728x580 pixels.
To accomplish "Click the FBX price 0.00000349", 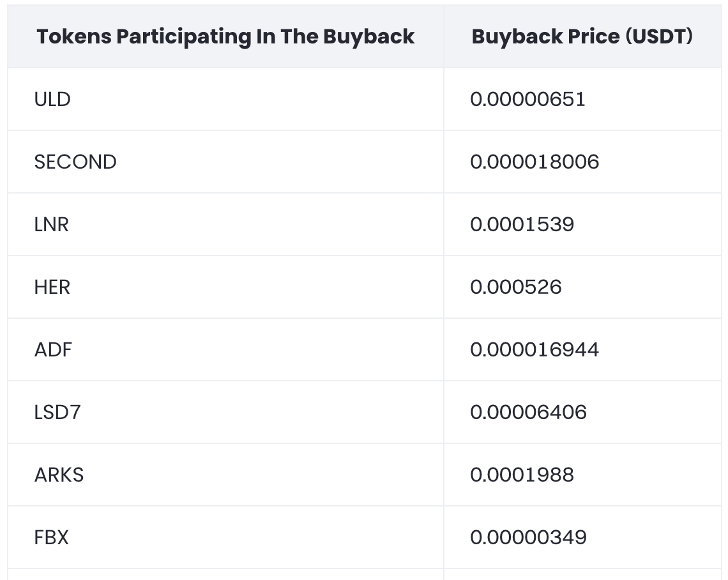I will click(x=528, y=538).
